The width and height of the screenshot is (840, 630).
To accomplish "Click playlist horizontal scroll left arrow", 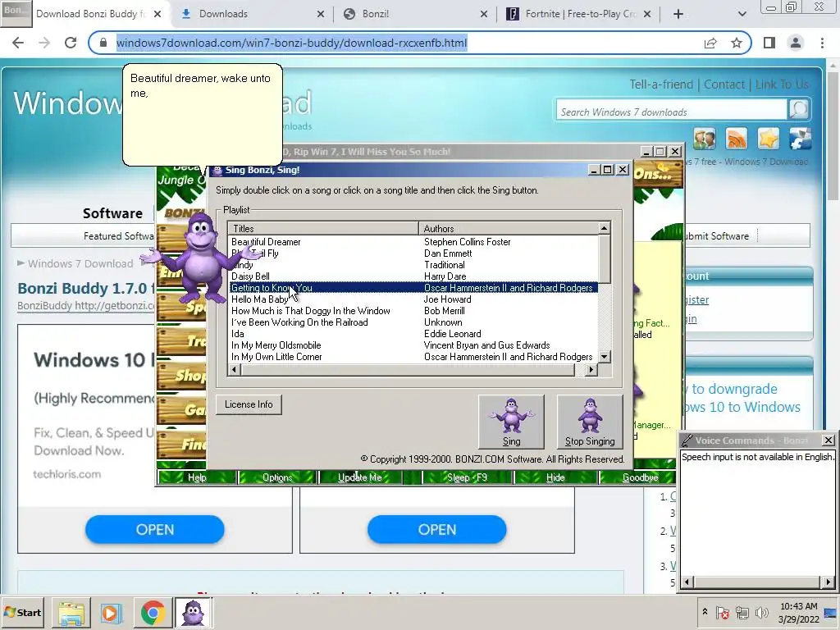I will tap(234, 370).
